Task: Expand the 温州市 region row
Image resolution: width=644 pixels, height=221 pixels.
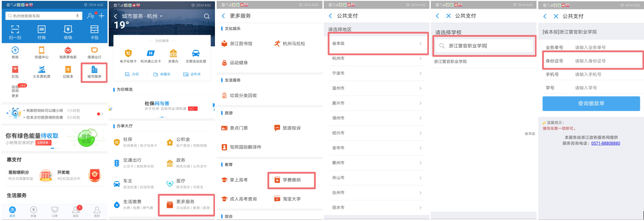Action: point(377,88)
